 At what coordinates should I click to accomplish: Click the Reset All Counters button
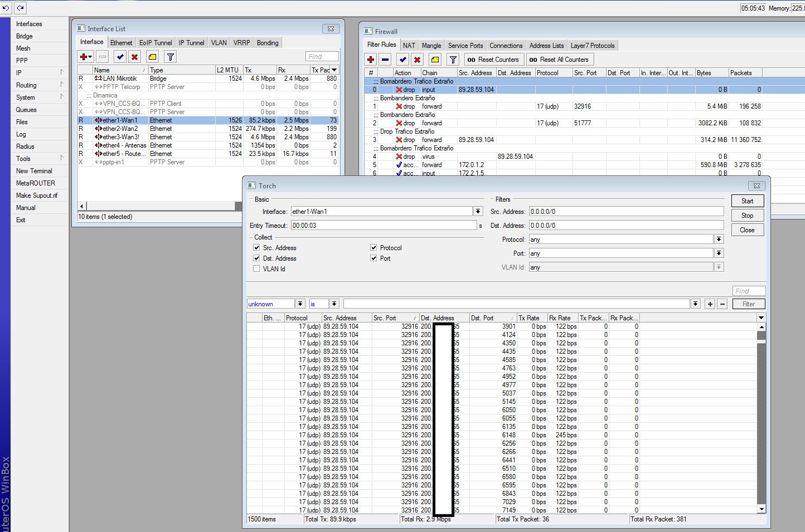coord(559,60)
